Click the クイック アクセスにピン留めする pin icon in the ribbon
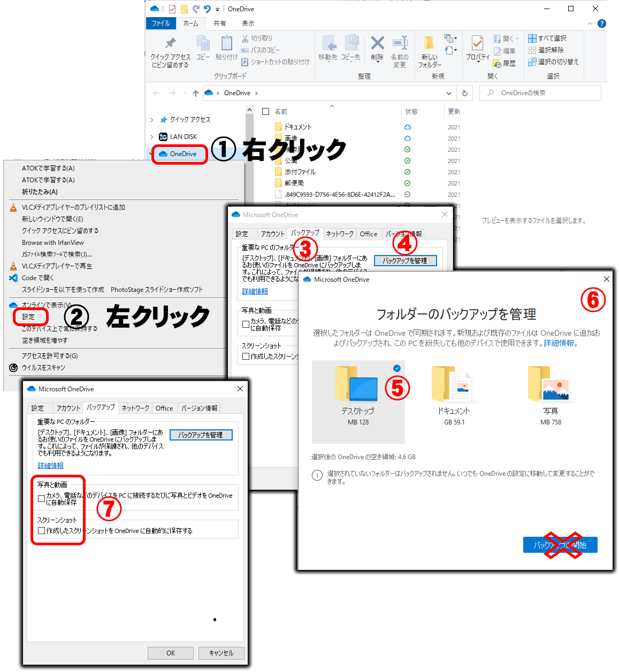This screenshot has width=619, height=672. (170, 43)
